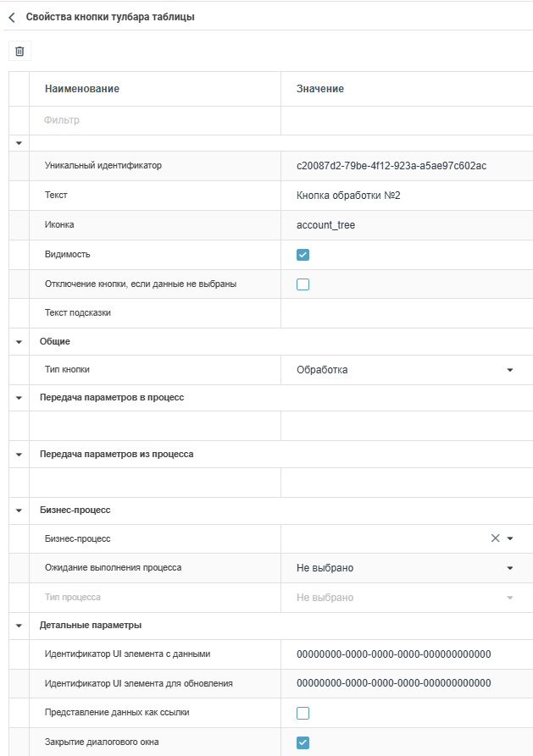This screenshot has height=756, width=533.
Task: Collapse the Детальные параметры section
Action: point(19,626)
